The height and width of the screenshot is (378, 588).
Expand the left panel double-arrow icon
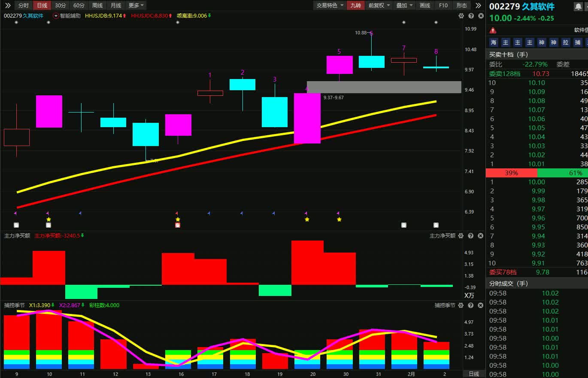tap(8, 5)
